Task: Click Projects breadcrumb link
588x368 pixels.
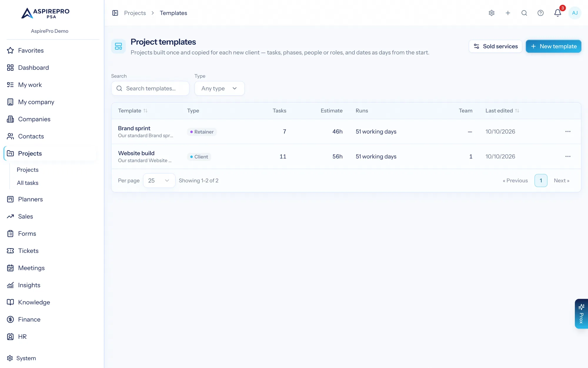Action: tap(135, 13)
